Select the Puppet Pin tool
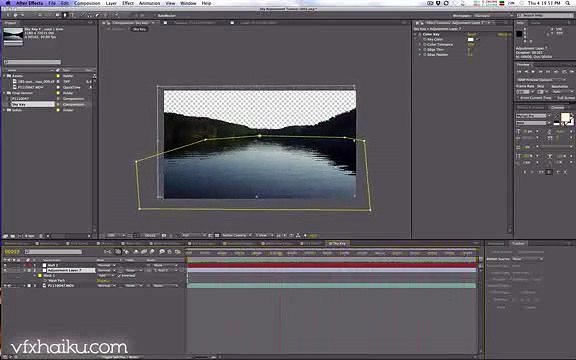This screenshot has height=360, width=576. pos(117,15)
